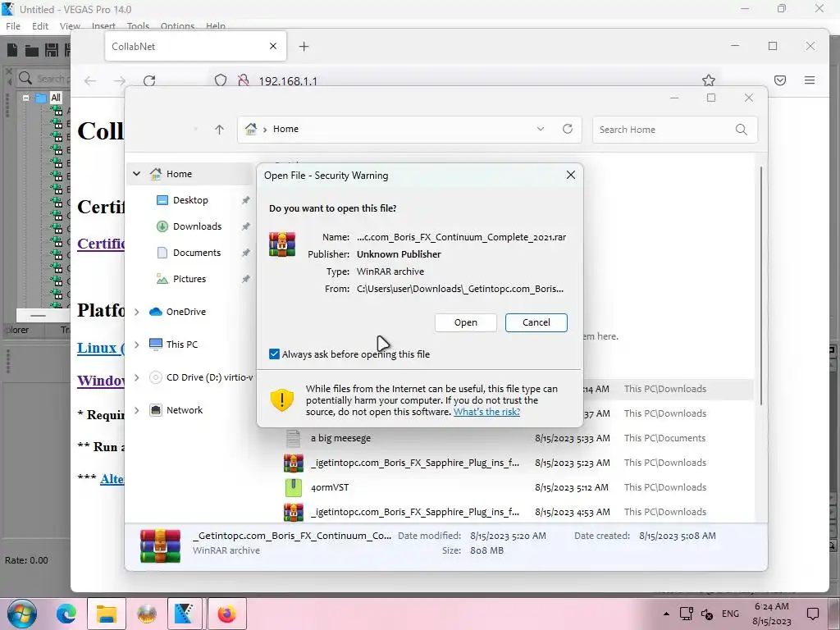Open a new tab in Firefox
This screenshot has width=840, height=630.
click(x=304, y=47)
